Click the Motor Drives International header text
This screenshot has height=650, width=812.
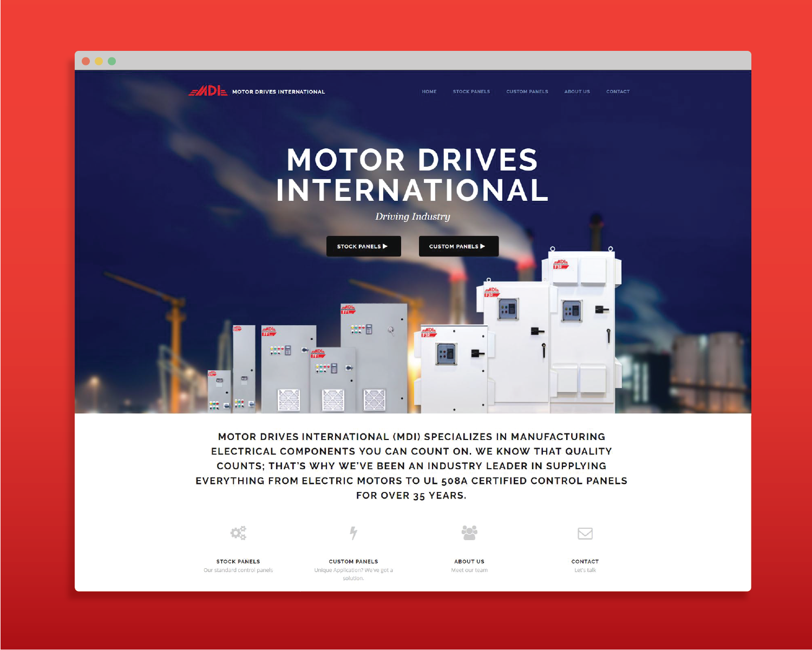point(279,91)
